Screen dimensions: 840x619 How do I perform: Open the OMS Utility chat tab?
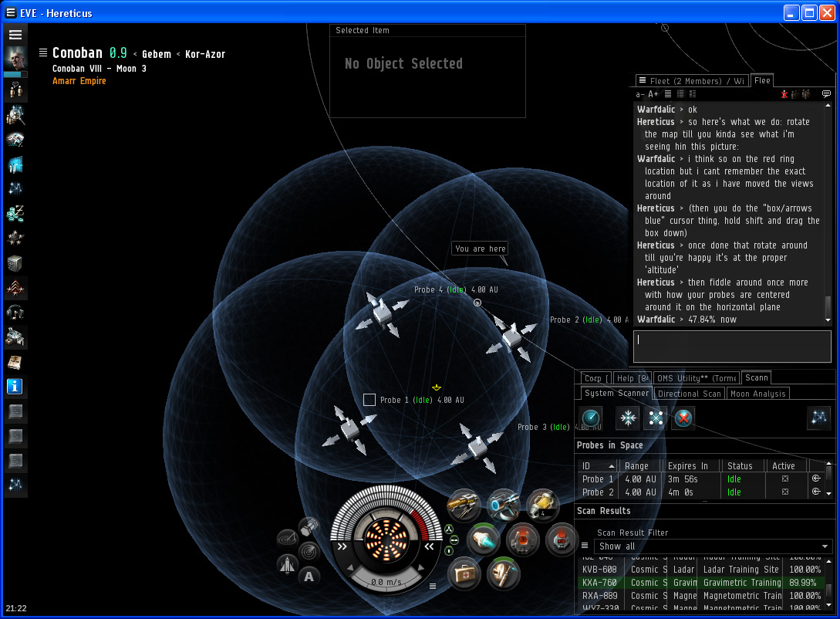[696, 378]
